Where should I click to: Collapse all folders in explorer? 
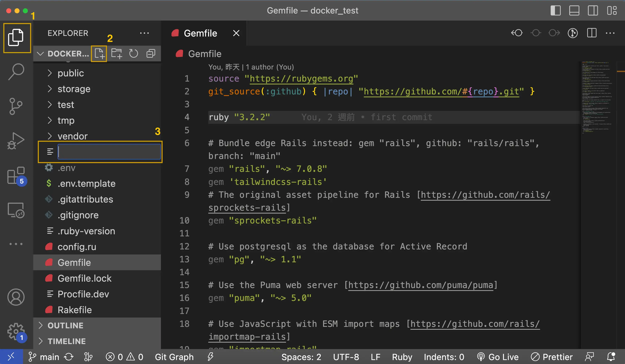click(x=151, y=54)
